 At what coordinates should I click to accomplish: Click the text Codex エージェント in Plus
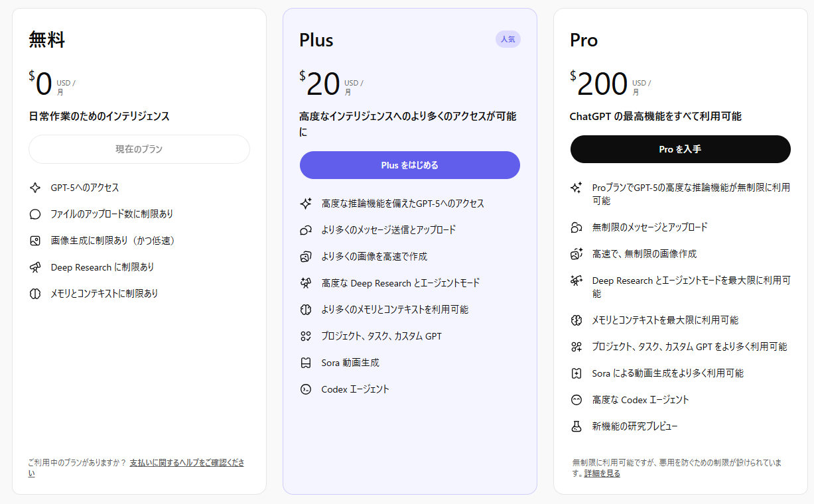pyautogui.click(x=356, y=389)
